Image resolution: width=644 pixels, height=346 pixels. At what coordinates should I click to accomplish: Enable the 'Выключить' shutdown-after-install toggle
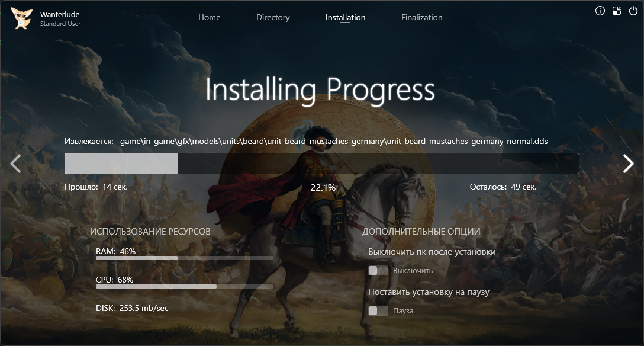click(x=378, y=271)
